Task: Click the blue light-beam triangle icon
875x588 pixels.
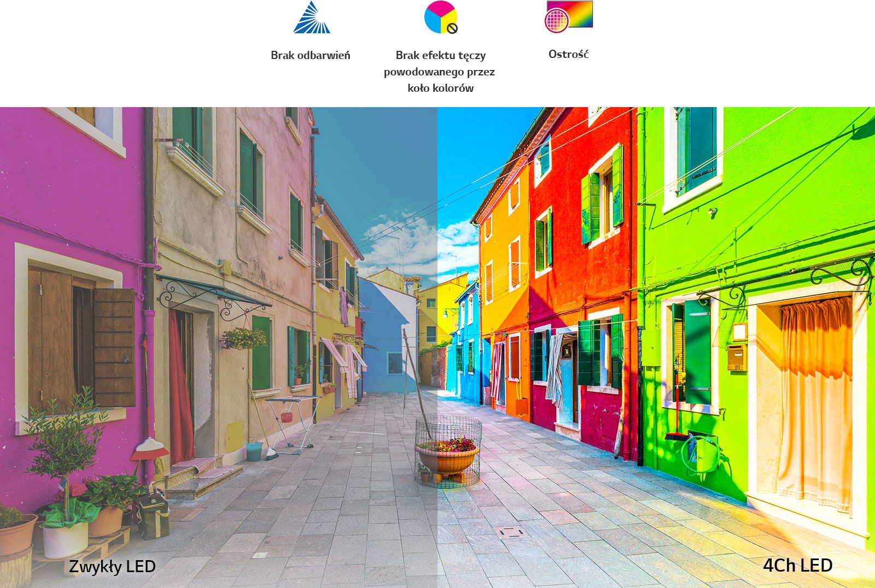Action: click(311, 17)
